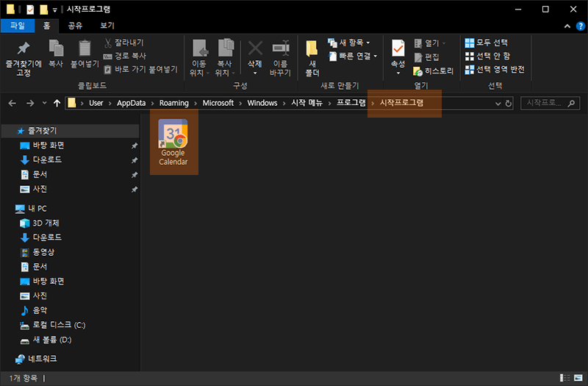
Task: Go back with the left arrow
Action: [12, 103]
